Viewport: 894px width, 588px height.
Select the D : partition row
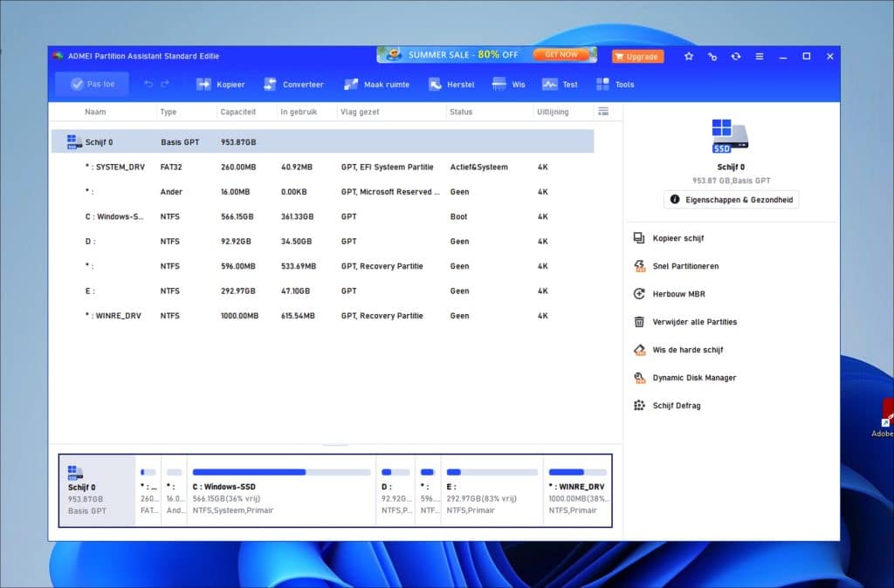[323, 241]
